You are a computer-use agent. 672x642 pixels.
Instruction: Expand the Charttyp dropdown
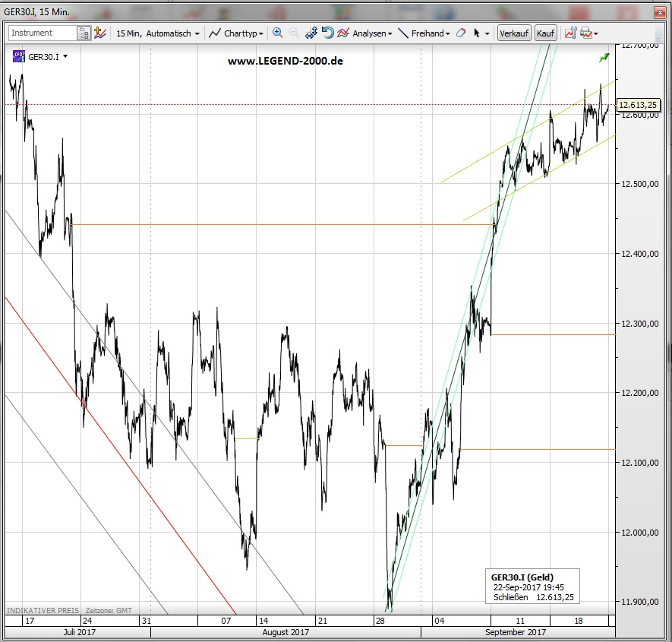(237, 33)
